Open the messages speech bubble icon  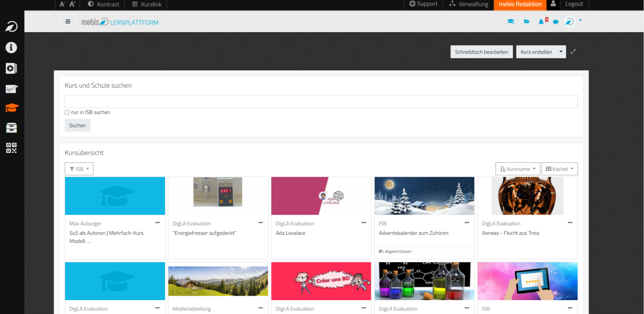tap(555, 22)
